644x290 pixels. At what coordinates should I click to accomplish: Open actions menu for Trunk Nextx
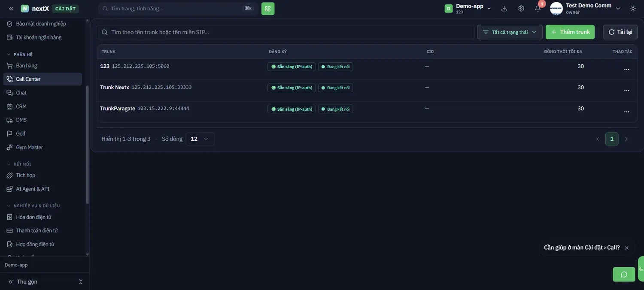(627, 91)
